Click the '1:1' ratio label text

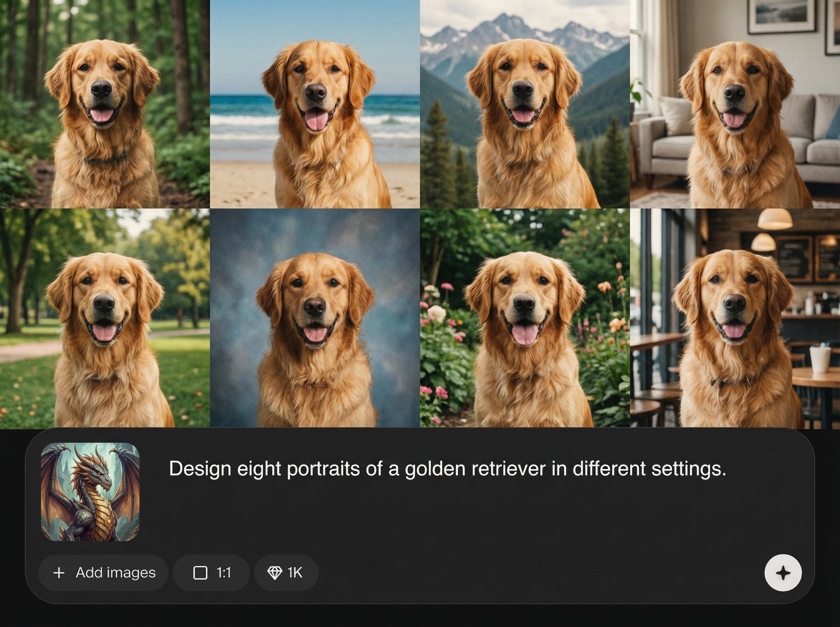coord(224,573)
